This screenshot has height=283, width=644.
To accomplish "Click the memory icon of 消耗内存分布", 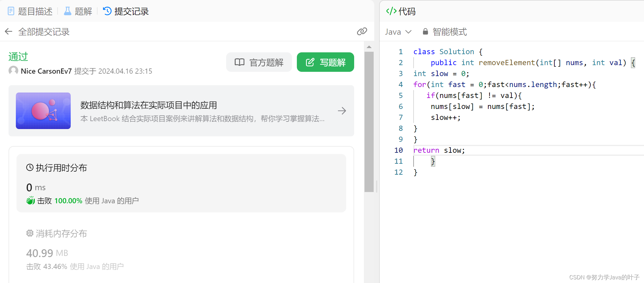I will coord(30,233).
